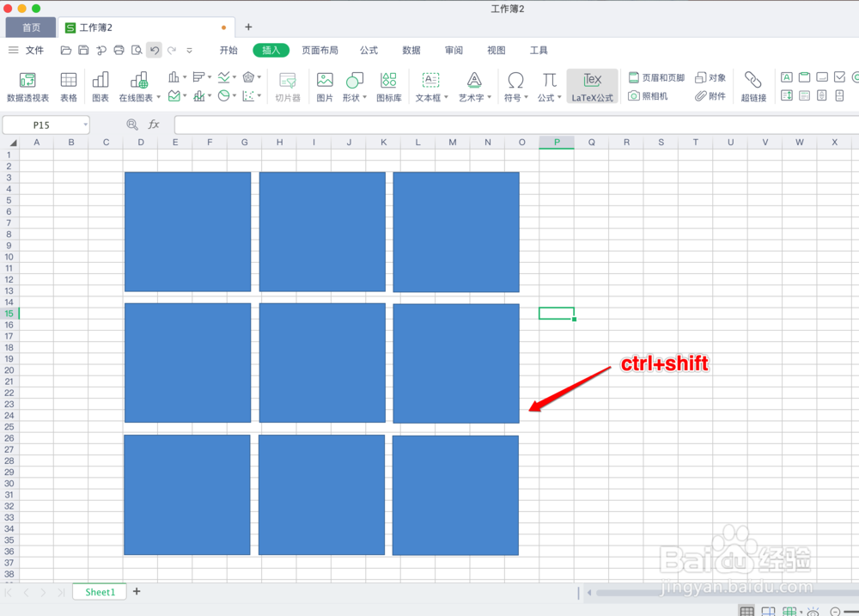Select the center blue rectangle shape

coord(322,363)
